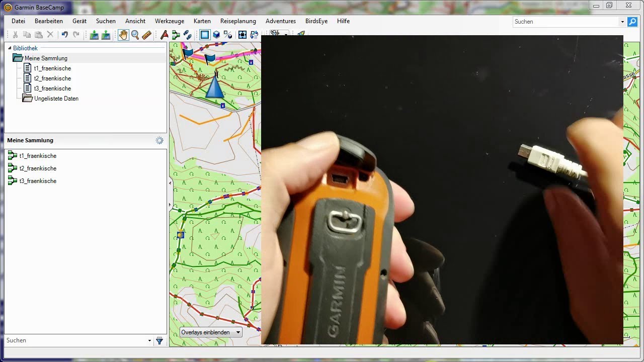644x362 pixels.
Task: Click the Delete X toolbar icon
Action: point(50,35)
